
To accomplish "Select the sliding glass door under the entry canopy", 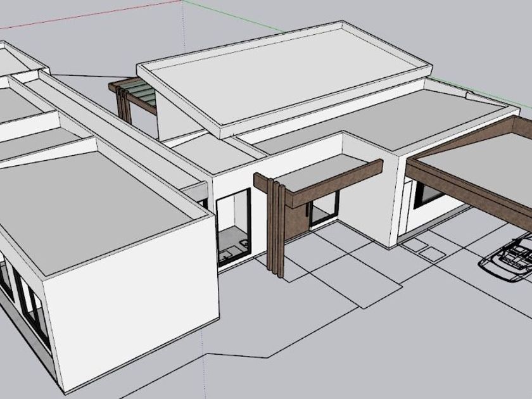I will coord(324,209).
